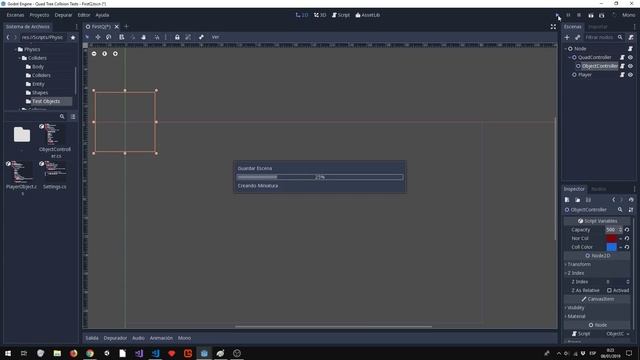Switch to the 3D workspace
The image size is (640, 360).
click(x=320, y=15)
